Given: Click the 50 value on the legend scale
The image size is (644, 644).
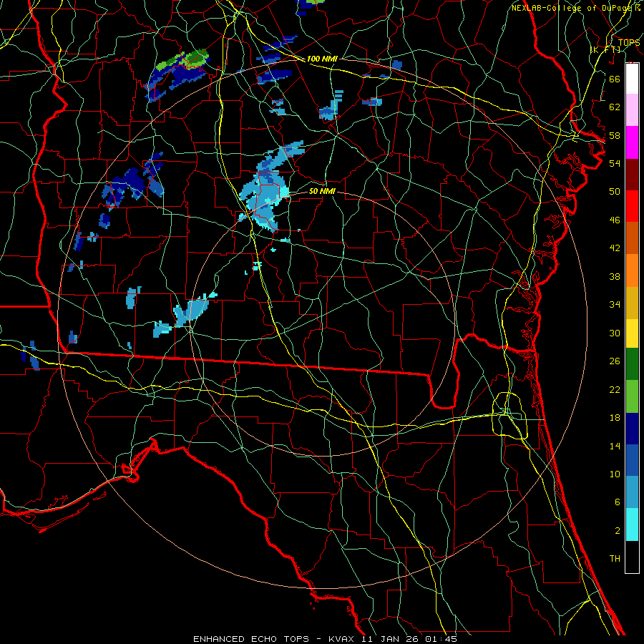Looking at the screenshot, I should pyautogui.click(x=615, y=192).
